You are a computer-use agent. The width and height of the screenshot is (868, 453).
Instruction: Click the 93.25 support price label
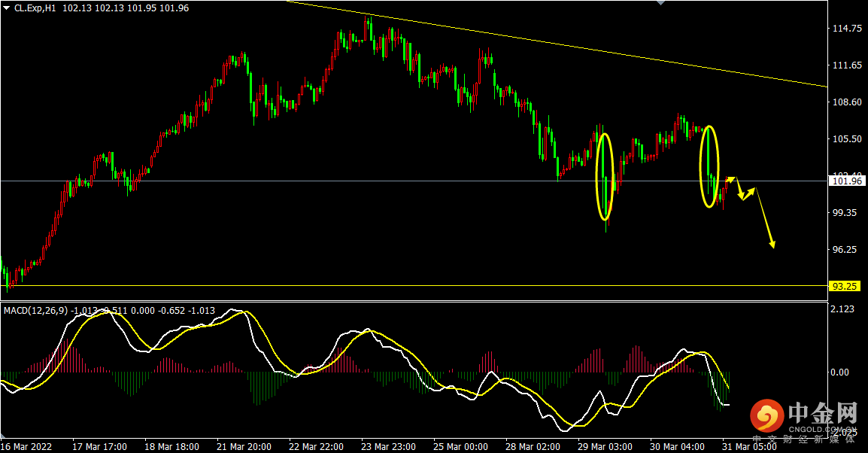844,286
